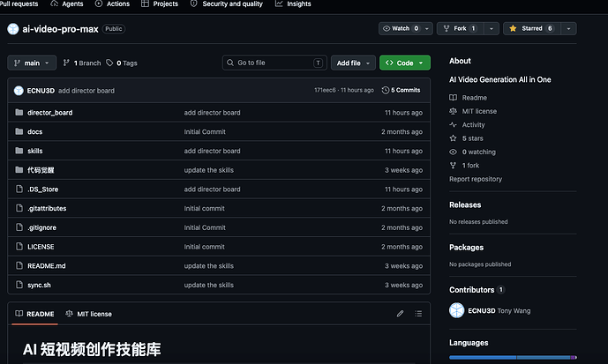Open the Actions tab

(x=112, y=4)
